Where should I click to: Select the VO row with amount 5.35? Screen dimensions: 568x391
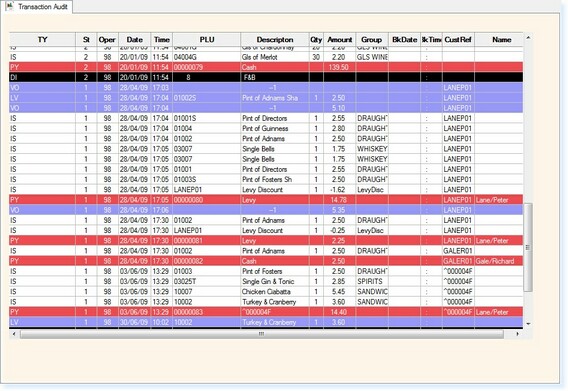[266, 210]
